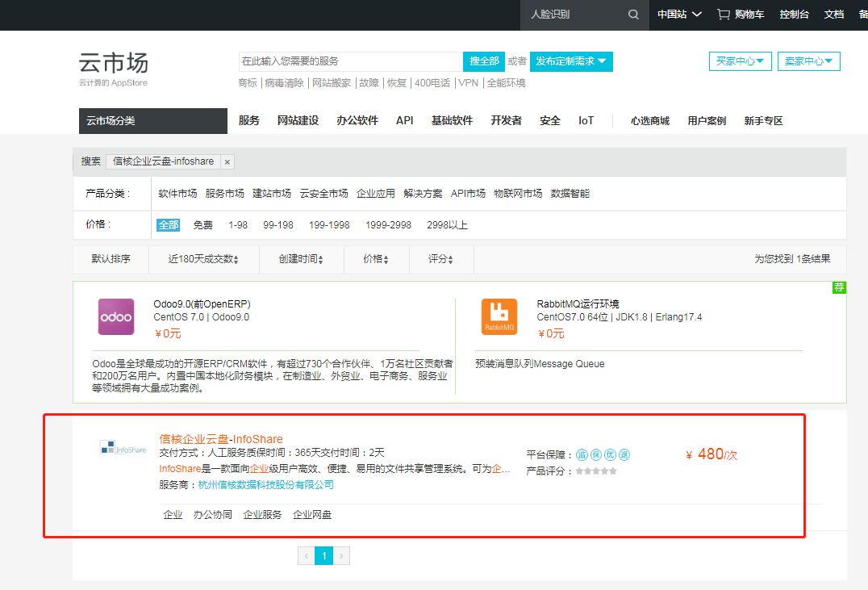This screenshot has height=590, width=868.
Task: Open the 办公软件 nav tab
Action: point(357,121)
